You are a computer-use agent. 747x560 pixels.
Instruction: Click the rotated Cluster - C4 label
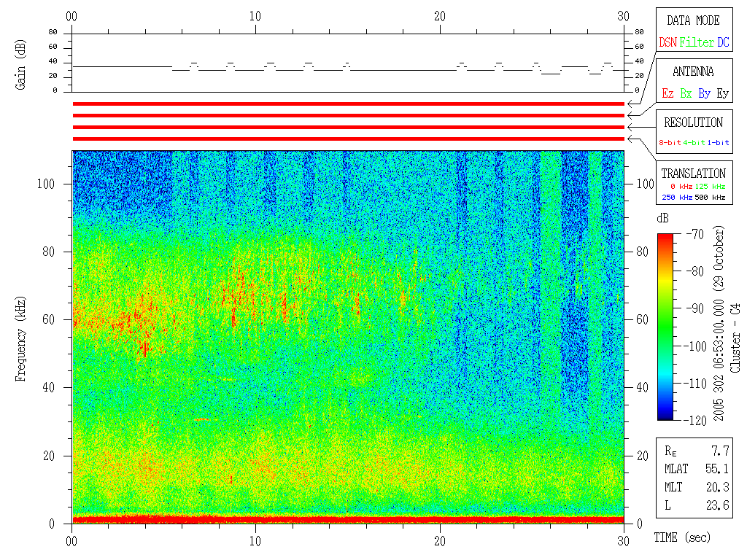coord(736,338)
